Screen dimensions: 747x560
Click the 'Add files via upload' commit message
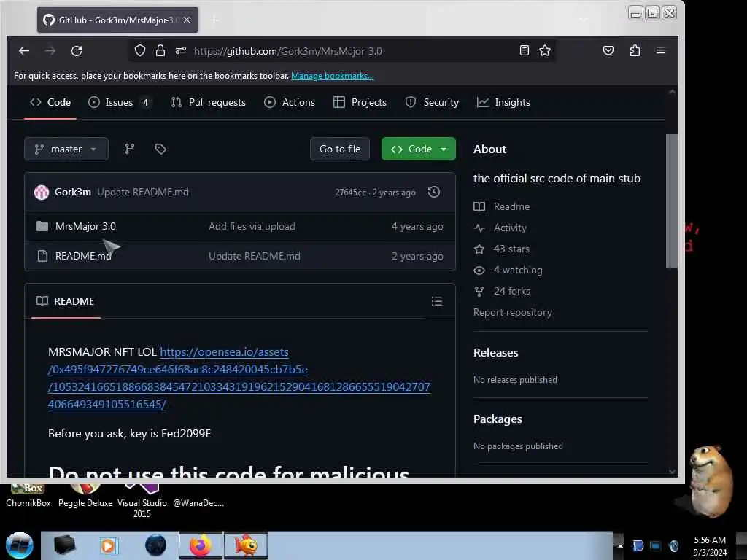252,226
